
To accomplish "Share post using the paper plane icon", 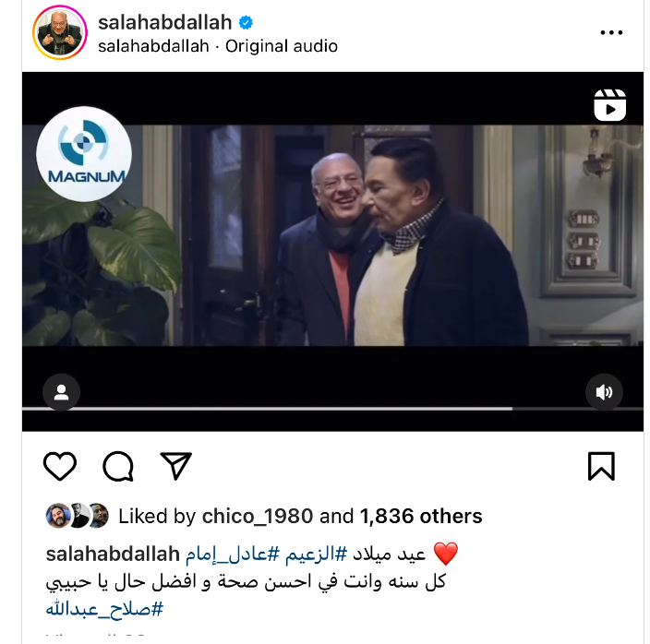I will [x=175, y=466].
